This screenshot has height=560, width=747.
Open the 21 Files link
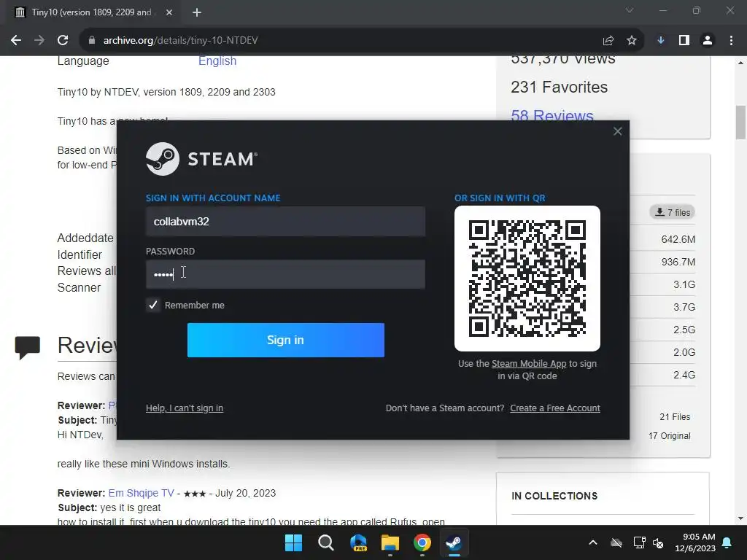click(x=675, y=416)
